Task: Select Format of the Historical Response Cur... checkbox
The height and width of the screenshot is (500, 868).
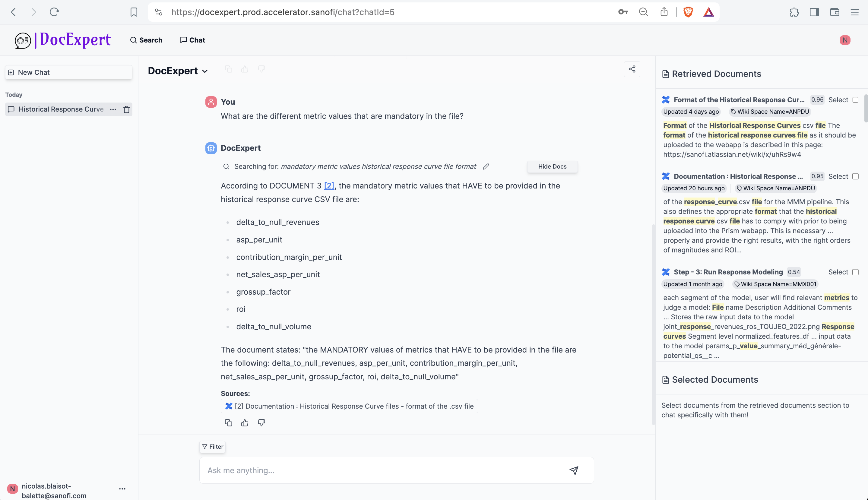Action: pyautogui.click(x=855, y=100)
